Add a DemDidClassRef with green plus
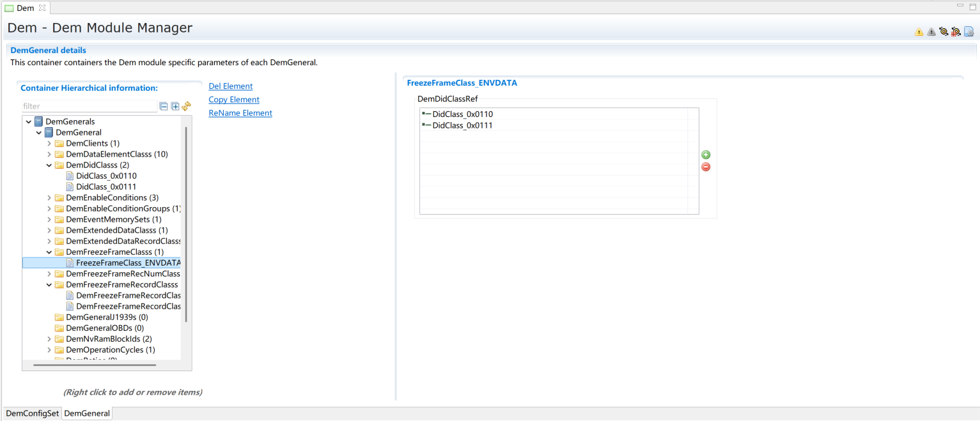 point(706,155)
